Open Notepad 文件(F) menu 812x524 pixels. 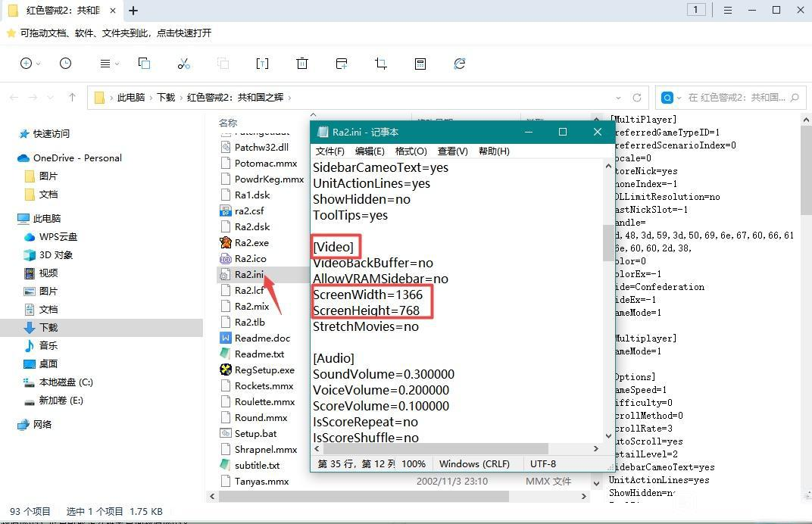click(329, 151)
